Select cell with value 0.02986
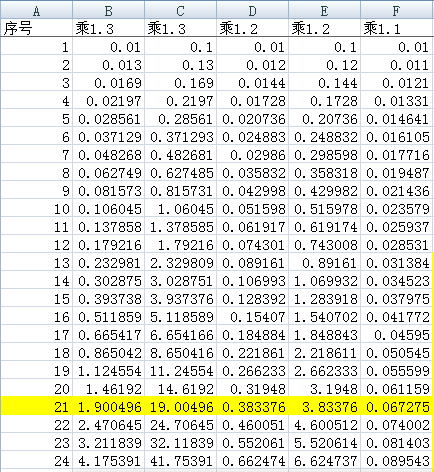434x472 pixels. point(252,155)
